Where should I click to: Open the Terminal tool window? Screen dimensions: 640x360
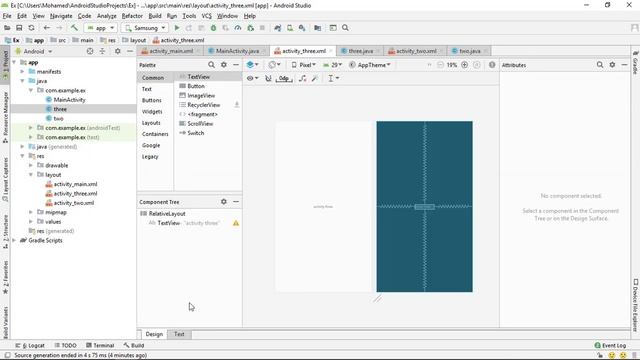coord(100,345)
